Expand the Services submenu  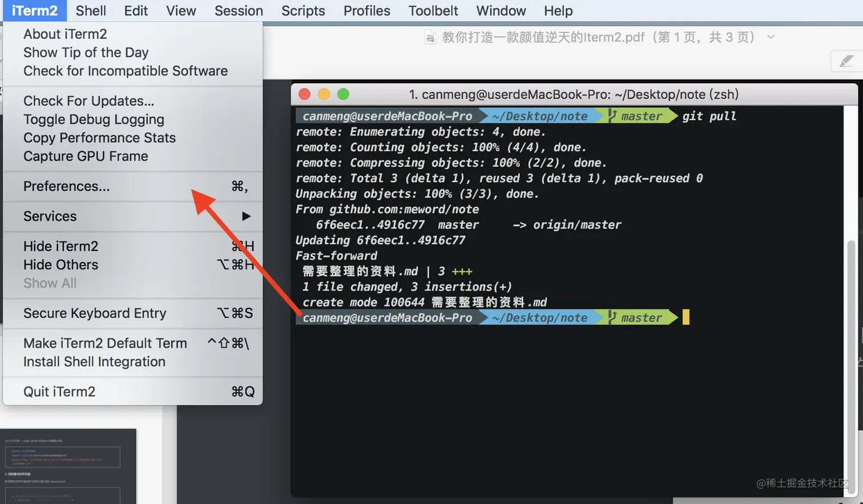(x=132, y=216)
